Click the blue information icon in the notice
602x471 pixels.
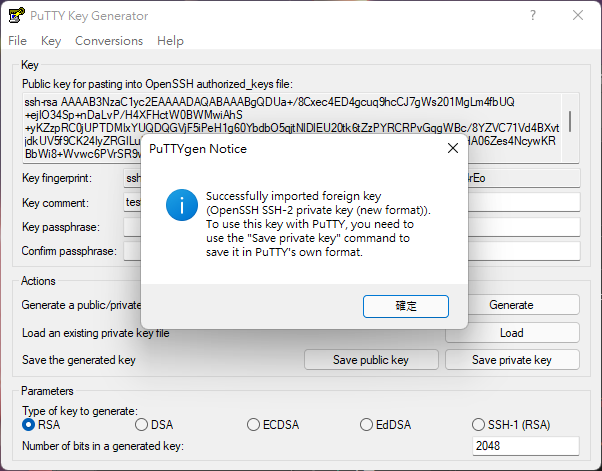coord(180,206)
